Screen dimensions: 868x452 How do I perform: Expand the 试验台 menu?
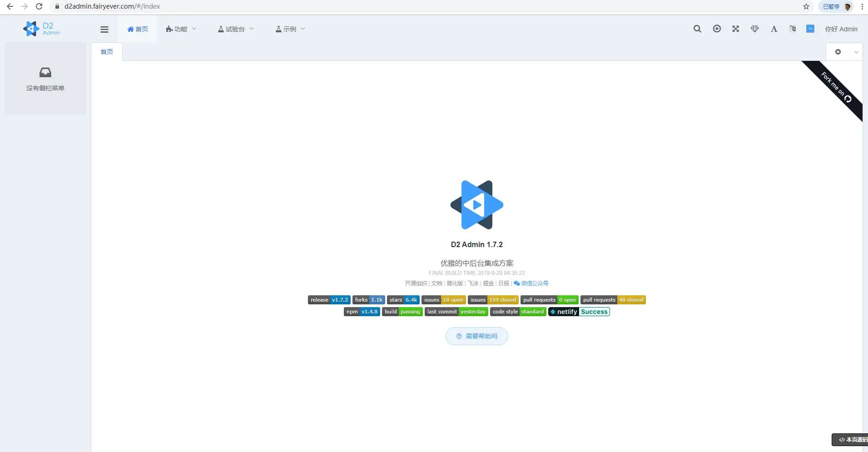click(236, 29)
